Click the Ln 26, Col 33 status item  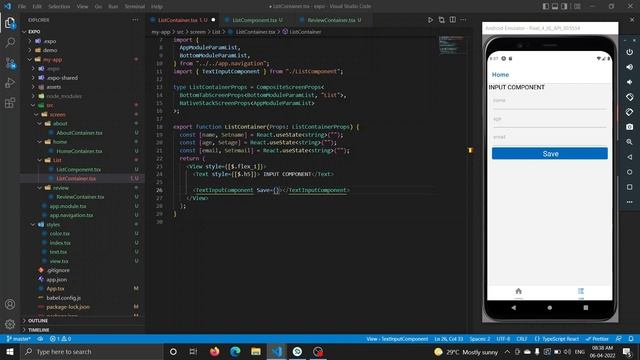pyautogui.click(x=449, y=339)
